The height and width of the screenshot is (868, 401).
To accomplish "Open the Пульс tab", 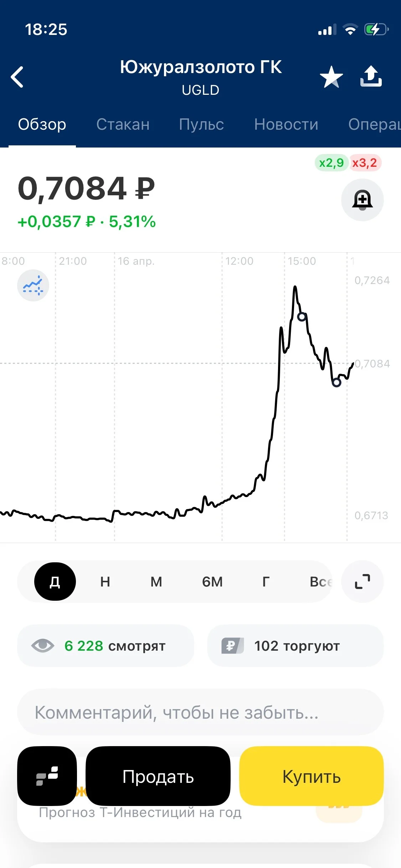I will point(201,124).
